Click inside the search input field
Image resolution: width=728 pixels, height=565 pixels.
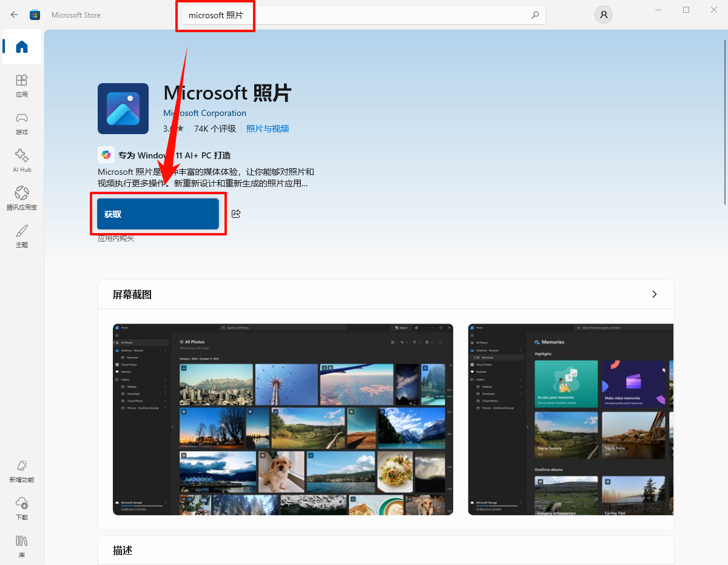(364, 15)
